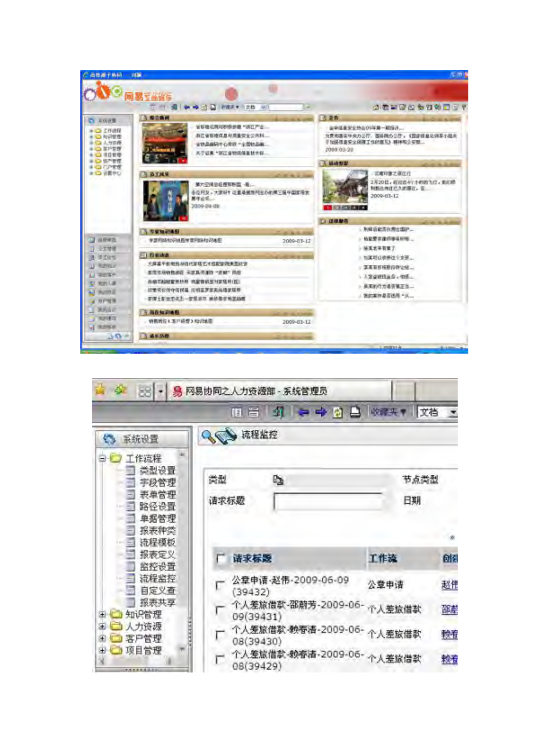
Task: Open 类型设置 under 工作流程
Action: [157, 470]
